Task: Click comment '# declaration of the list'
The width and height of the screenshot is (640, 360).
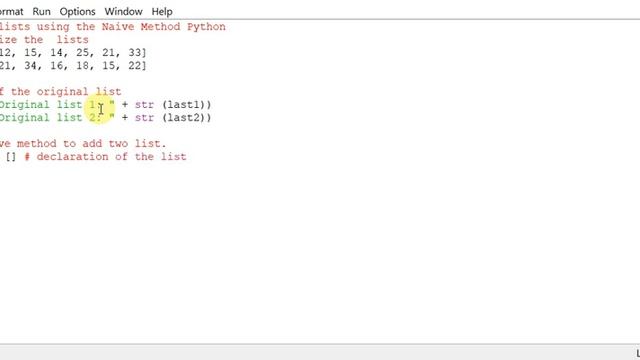Action: click(105, 157)
